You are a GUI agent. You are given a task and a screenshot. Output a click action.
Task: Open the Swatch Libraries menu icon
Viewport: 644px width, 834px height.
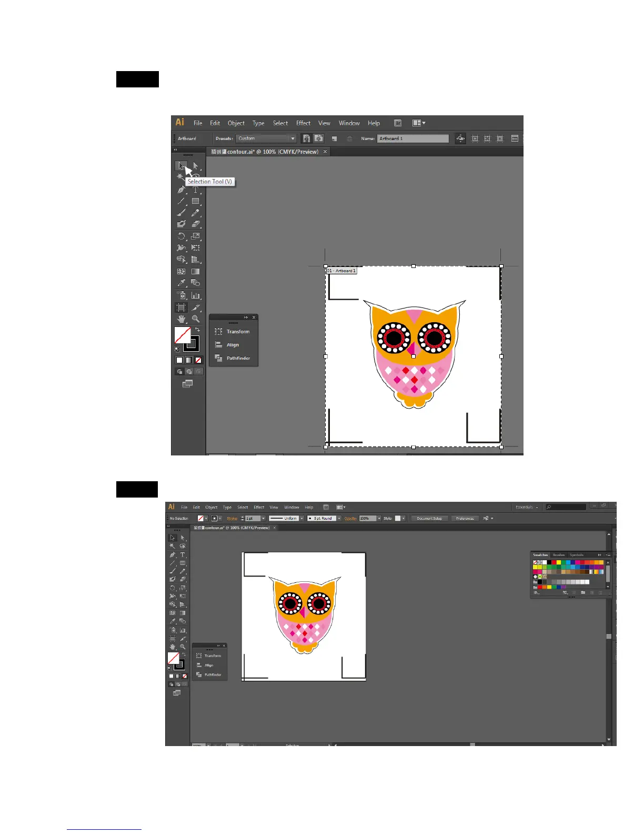coord(536,593)
